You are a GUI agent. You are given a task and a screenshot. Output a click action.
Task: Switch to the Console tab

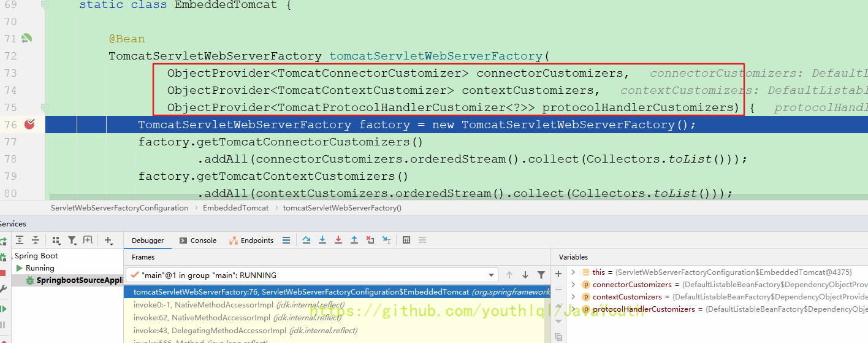tap(198, 241)
